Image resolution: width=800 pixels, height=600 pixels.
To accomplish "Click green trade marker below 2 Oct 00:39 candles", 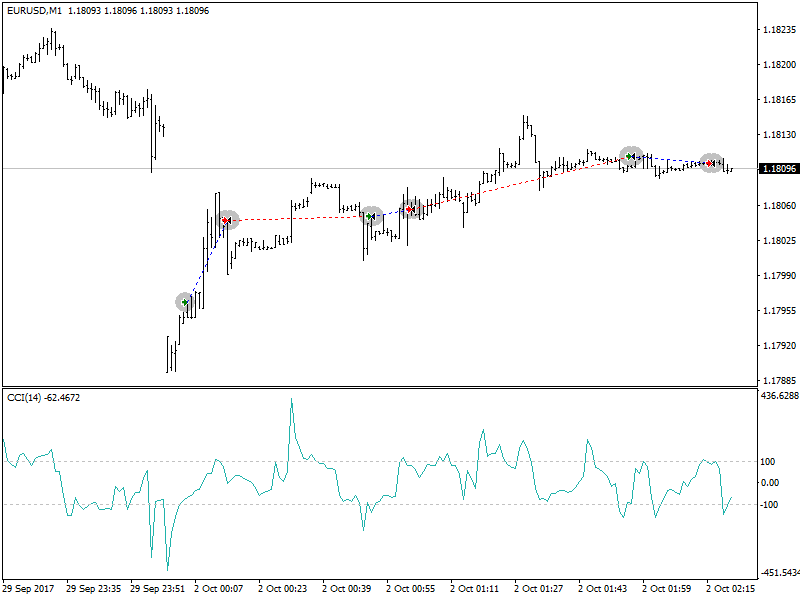I will [x=371, y=216].
